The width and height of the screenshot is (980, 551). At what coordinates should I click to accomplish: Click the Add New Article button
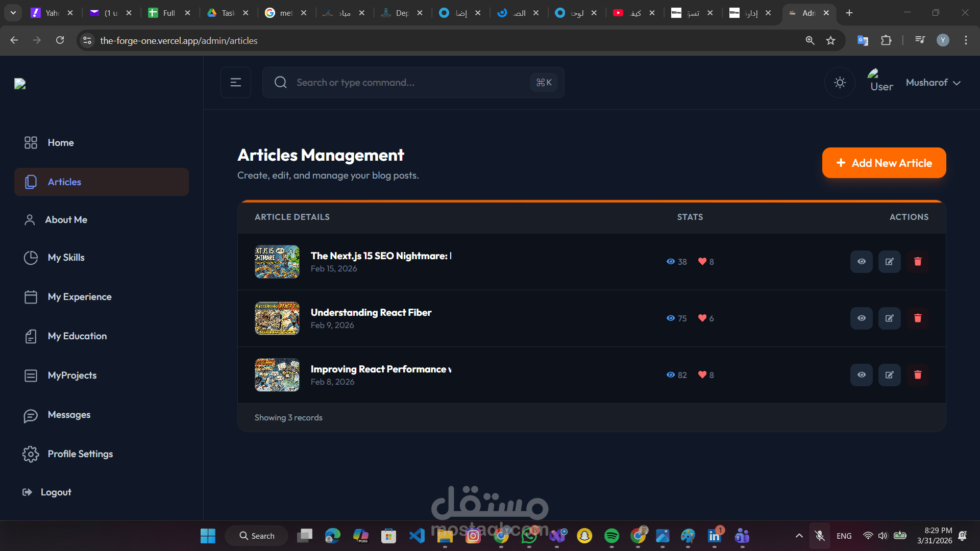pyautogui.click(x=884, y=163)
